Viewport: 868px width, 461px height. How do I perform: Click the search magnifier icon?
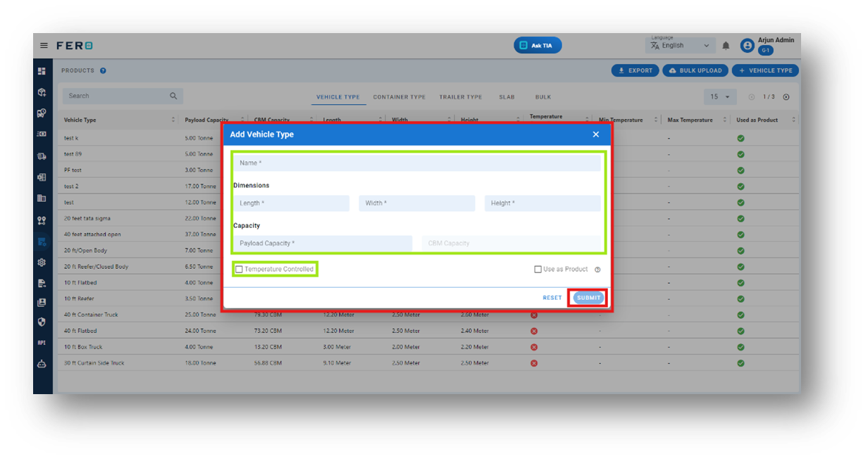[x=173, y=96]
